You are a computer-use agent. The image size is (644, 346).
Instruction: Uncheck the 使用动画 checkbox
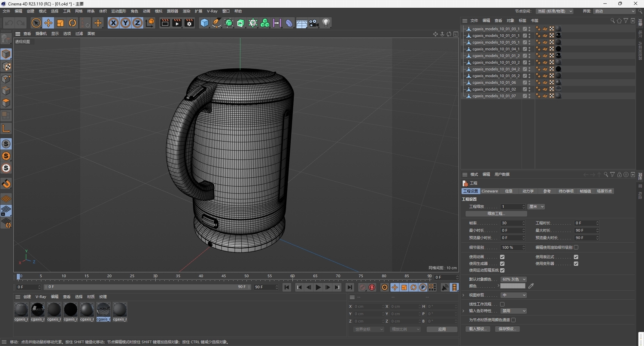click(x=502, y=257)
